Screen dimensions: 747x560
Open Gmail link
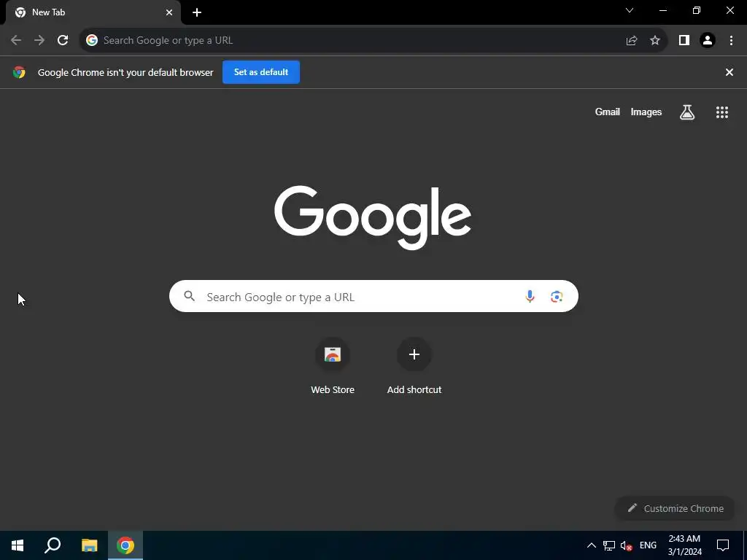pos(608,112)
